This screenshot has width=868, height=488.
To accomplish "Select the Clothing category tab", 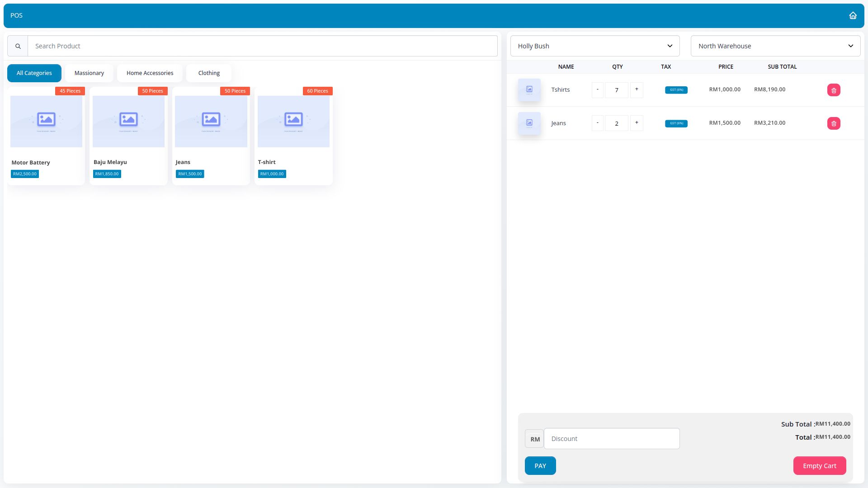I will pyautogui.click(x=209, y=73).
